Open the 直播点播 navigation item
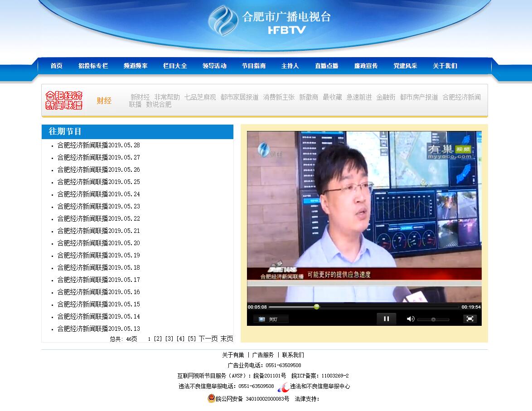Screen dimensions: 532x411 [x=327, y=66]
